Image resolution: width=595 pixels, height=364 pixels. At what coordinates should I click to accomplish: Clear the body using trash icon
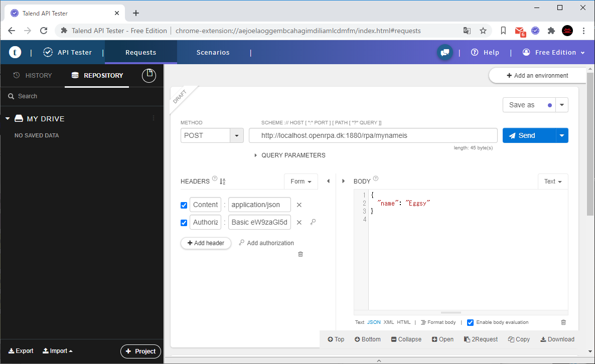click(x=563, y=322)
